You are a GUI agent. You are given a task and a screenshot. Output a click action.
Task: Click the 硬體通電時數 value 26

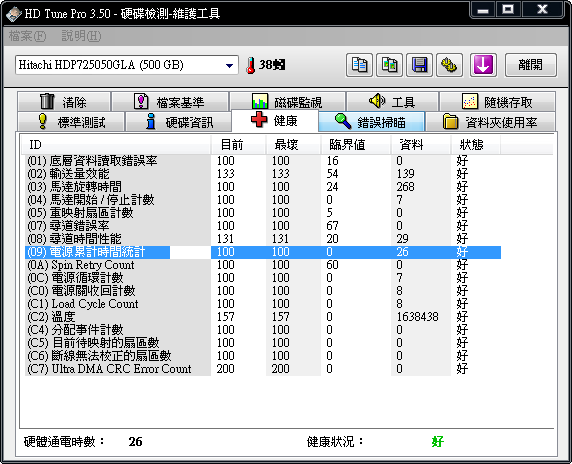135,442
